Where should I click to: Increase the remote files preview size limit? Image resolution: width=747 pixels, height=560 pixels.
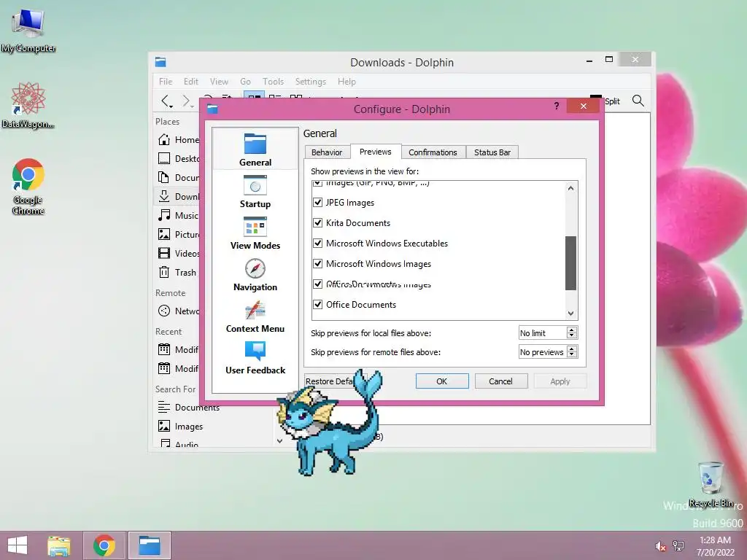[x=572, y=349]
